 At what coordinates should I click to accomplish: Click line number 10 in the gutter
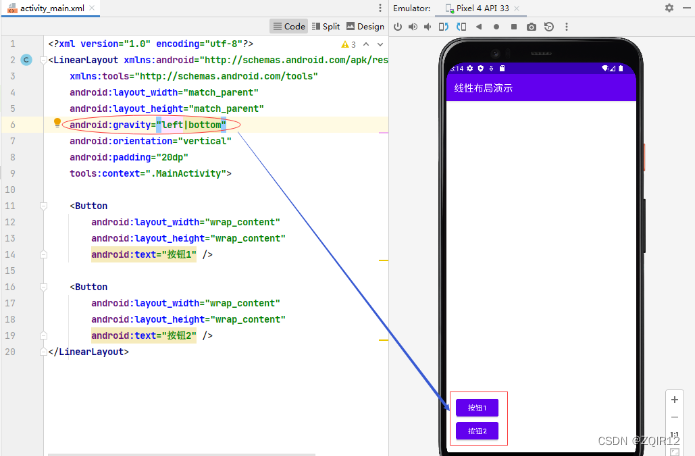10,190
